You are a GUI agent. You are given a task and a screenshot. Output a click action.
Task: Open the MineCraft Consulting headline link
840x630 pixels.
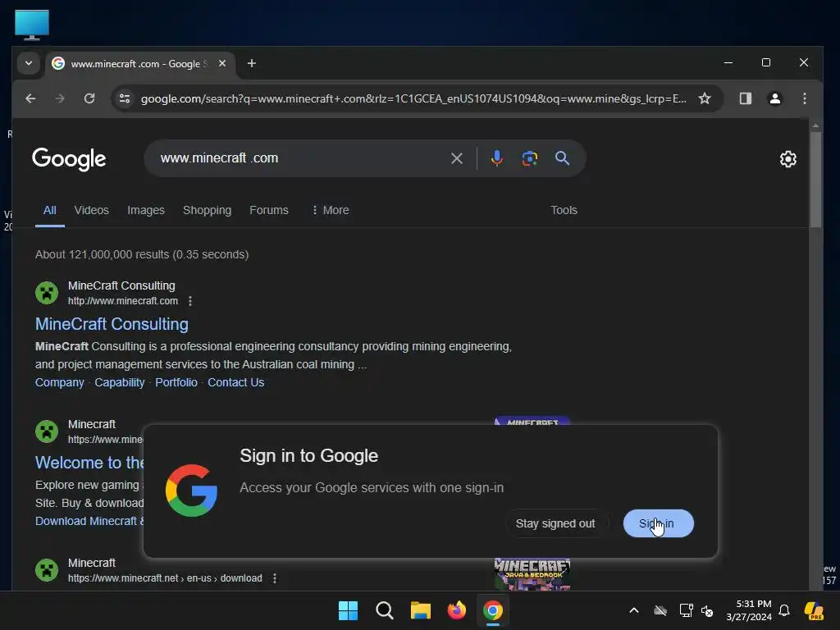(x=112, y=324)
